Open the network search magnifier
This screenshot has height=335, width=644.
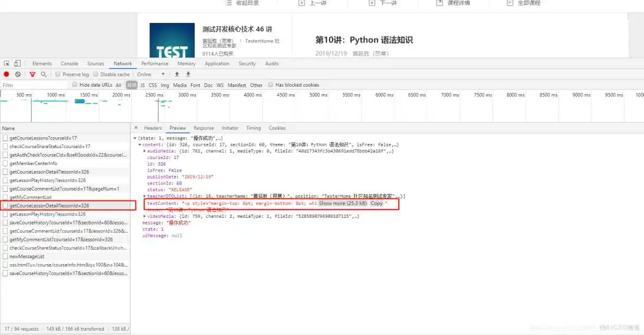click(44, 74)
